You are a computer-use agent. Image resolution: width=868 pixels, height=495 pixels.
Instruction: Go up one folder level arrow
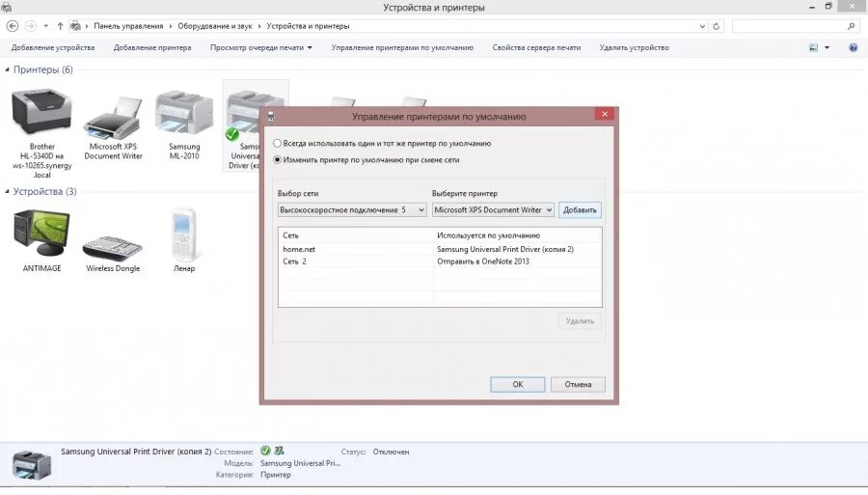pyautogui.click(x=61, y=26)
